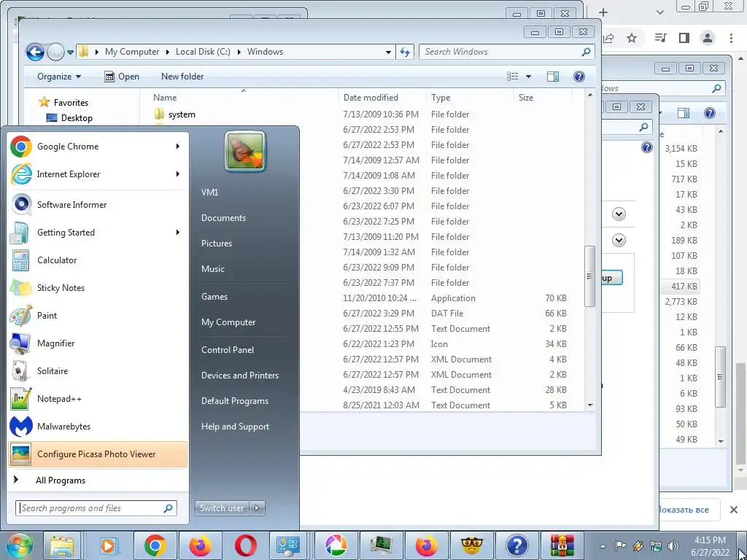This screenshot has height=560, width=747.
Task: Start the Magnifier tool
Action: point(98,343)
